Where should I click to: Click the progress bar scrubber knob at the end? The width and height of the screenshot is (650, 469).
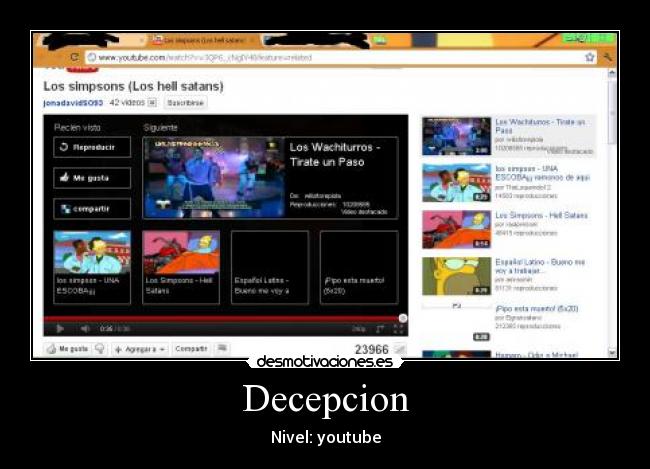pos(403,318)
